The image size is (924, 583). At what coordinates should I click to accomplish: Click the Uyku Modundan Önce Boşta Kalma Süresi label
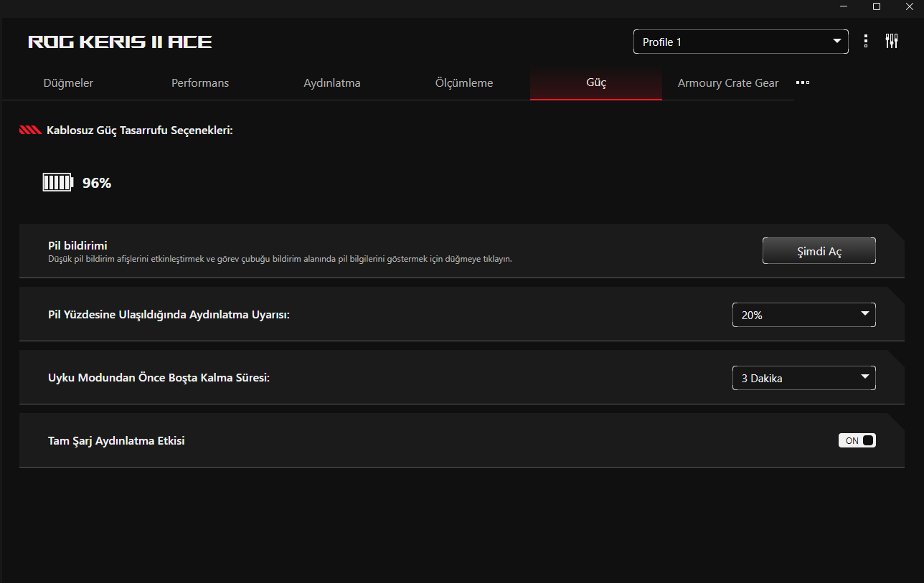tap(159, 378)
